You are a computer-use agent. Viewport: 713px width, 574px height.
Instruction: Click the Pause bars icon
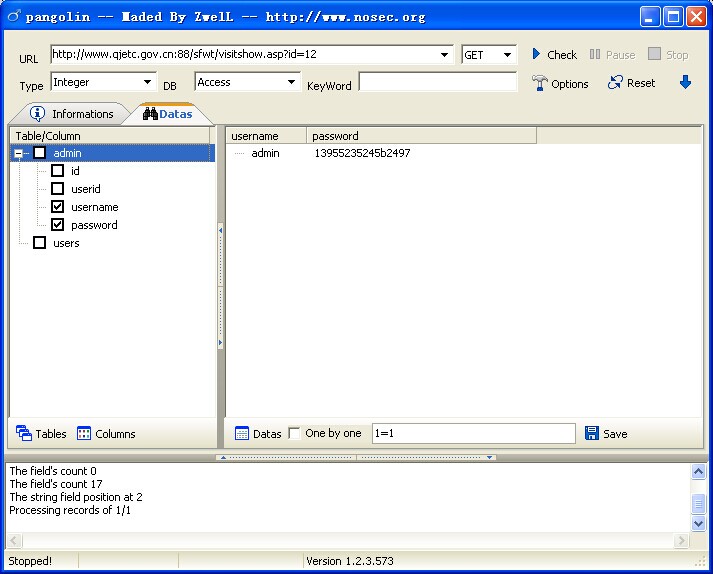point(594,54)
